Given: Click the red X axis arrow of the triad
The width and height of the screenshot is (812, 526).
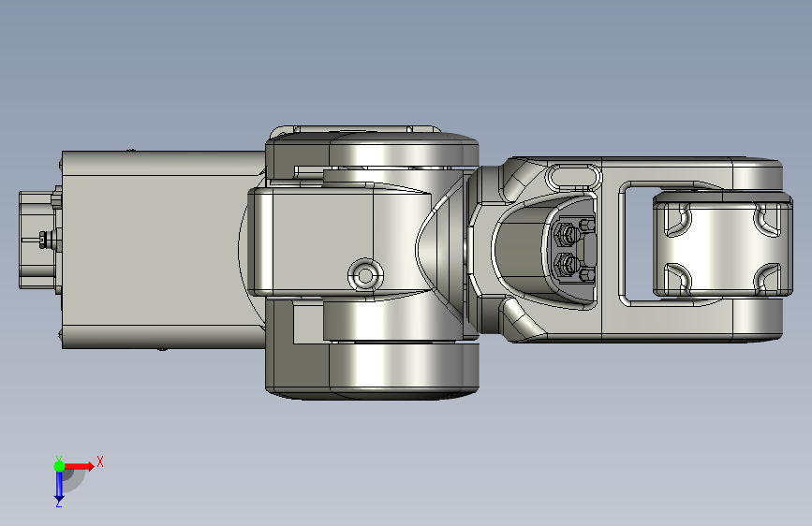Looking at the screenshot, I should (80, 466).
